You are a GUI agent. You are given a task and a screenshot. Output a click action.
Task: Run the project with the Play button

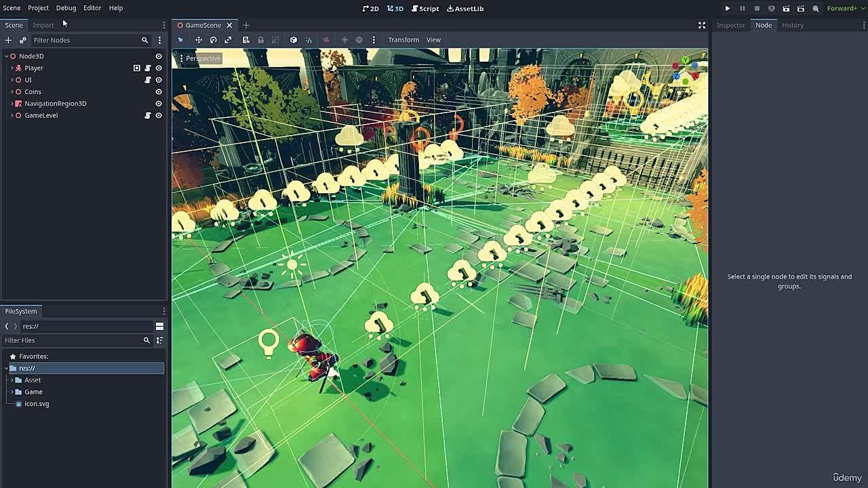pos(727,8)
